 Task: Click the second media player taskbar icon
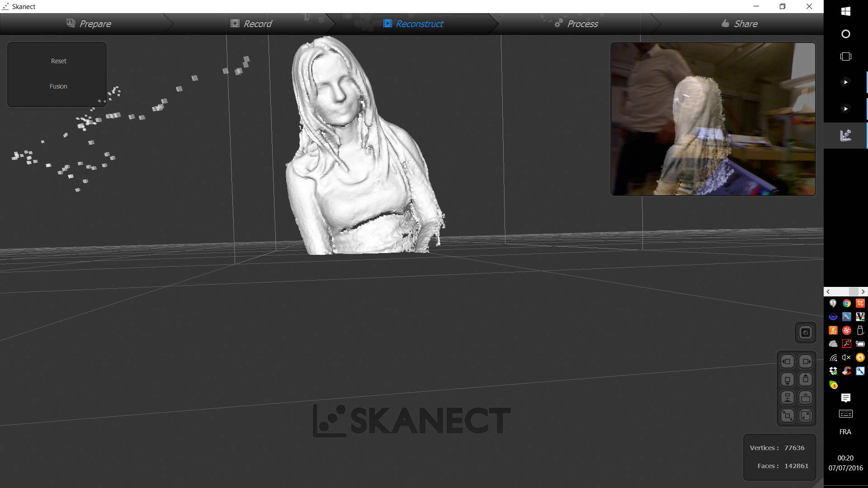[x=845, y=108]
